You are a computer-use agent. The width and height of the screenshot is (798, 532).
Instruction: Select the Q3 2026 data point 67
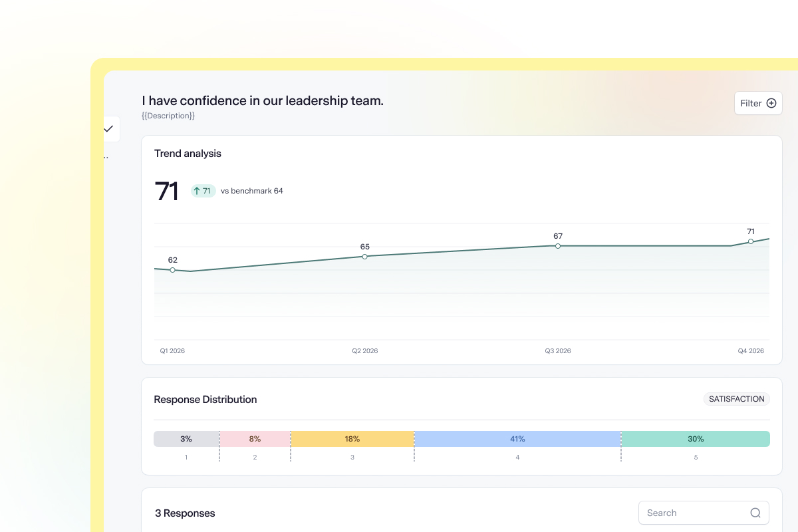(x=558, y=246)
